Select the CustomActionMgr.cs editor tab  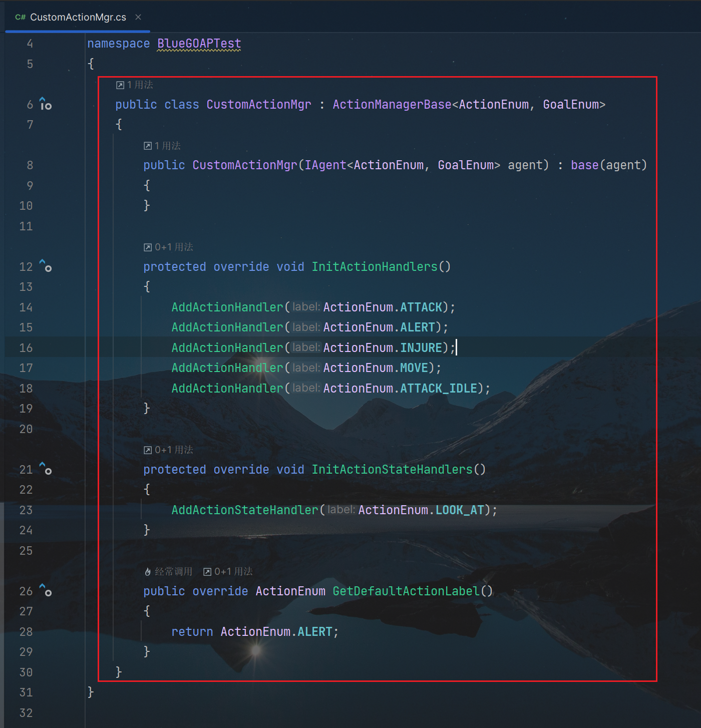coord(78,17)
